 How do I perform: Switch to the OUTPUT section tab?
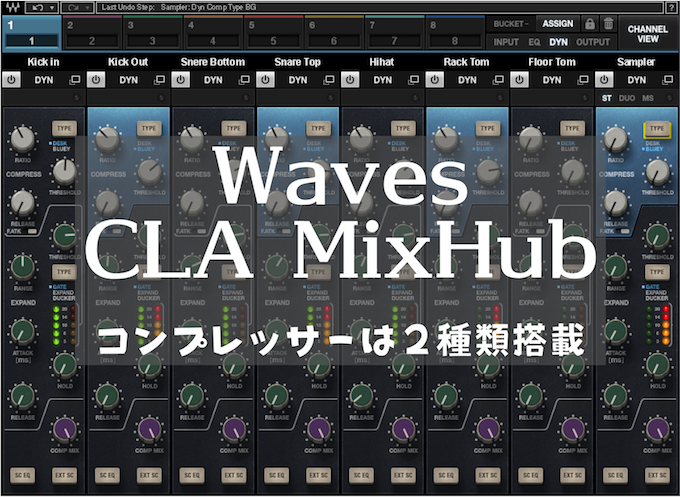[593, 42]
